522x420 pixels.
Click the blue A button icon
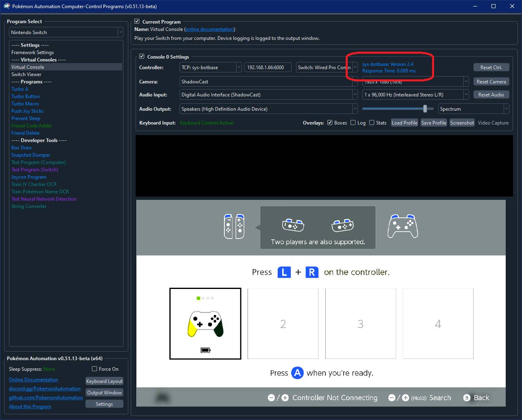[x=297, y=373]
